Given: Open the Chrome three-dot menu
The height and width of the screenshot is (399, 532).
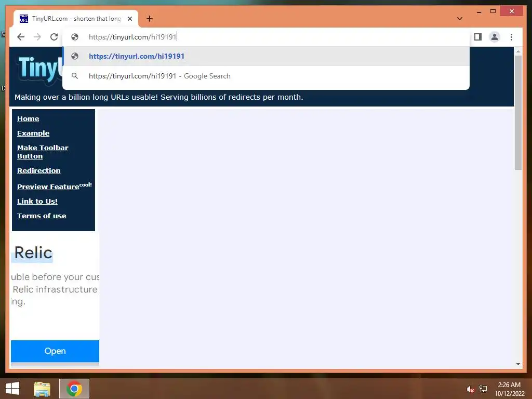Looking at the screenshot, I should click(511, 37).
